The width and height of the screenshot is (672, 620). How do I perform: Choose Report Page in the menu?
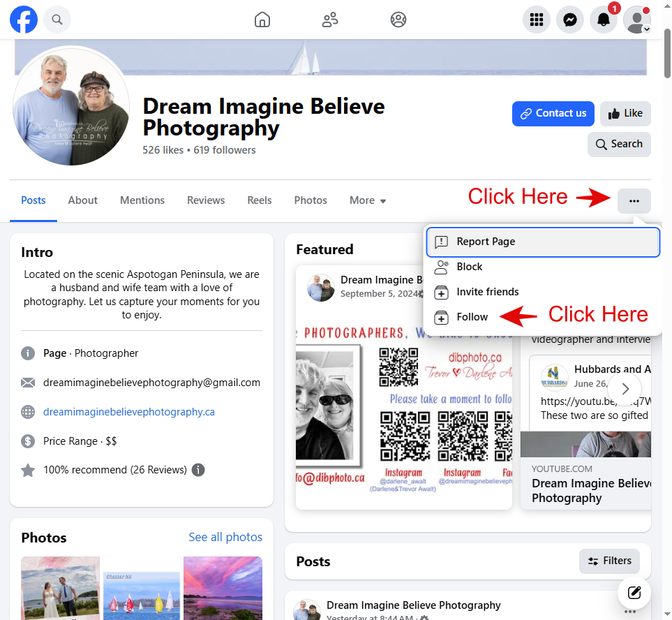click(x=486, y=242)
